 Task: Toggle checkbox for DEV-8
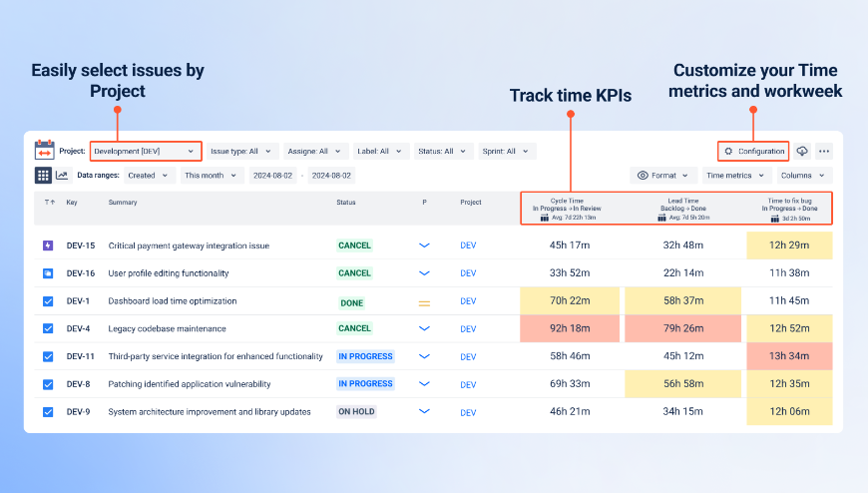tap(48, 384)
